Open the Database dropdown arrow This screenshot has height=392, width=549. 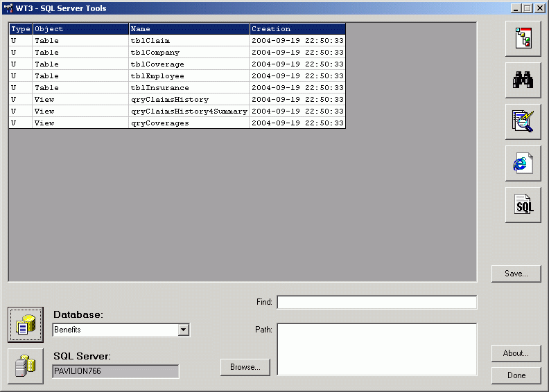tap(184, 330)
